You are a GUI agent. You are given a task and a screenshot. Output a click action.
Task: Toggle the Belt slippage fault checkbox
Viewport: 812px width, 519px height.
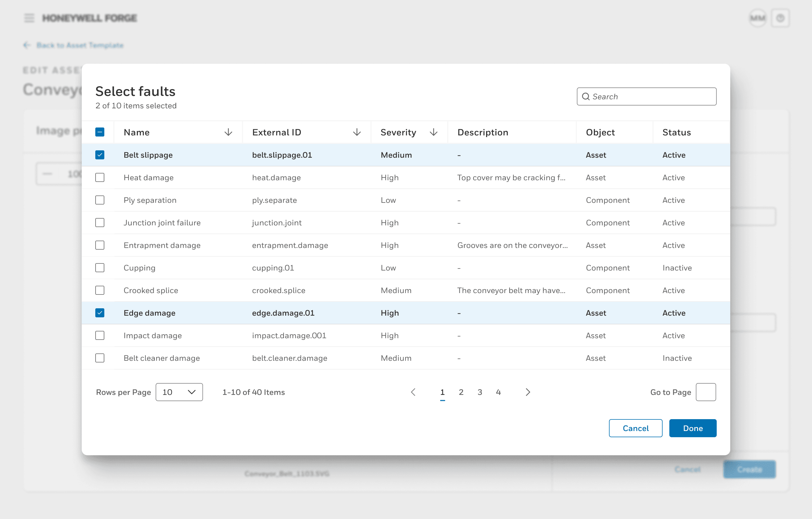pyautogui.click(x=100, y=155)
